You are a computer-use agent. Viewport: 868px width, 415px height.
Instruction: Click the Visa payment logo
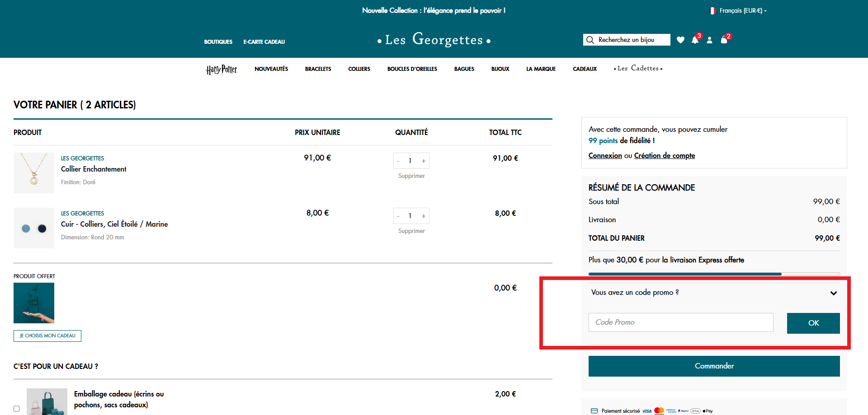[647, 411]
